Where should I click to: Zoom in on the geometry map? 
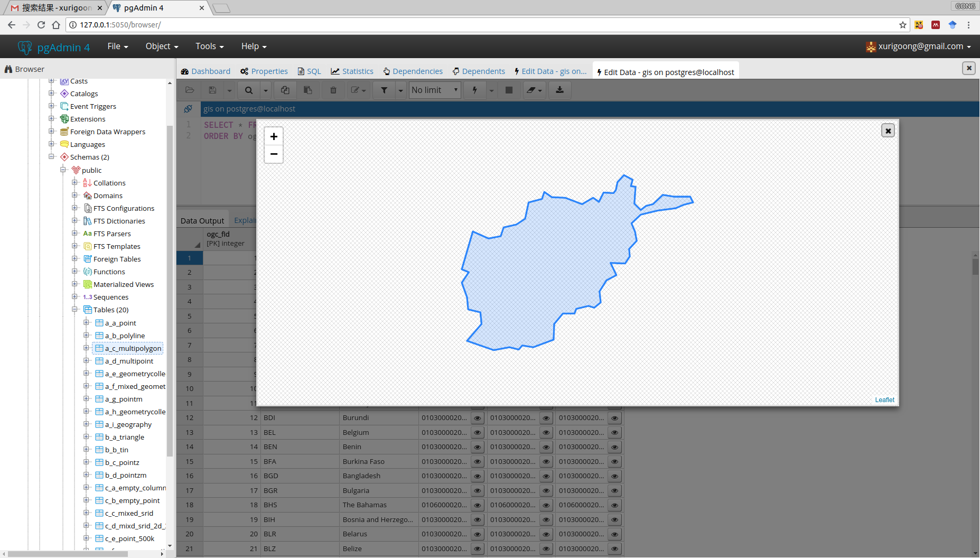274,137
